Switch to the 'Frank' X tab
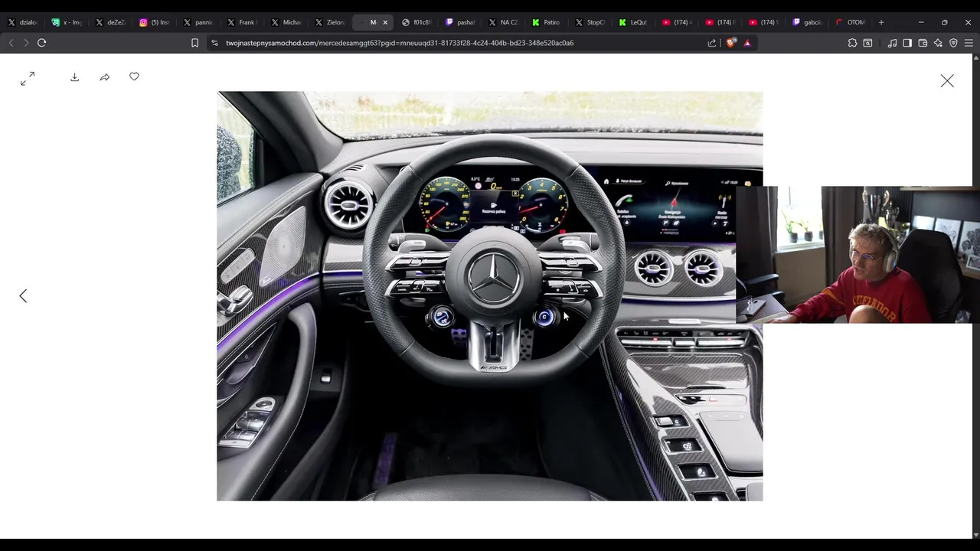This screenshot has height=551, width=980. point(243,22)
